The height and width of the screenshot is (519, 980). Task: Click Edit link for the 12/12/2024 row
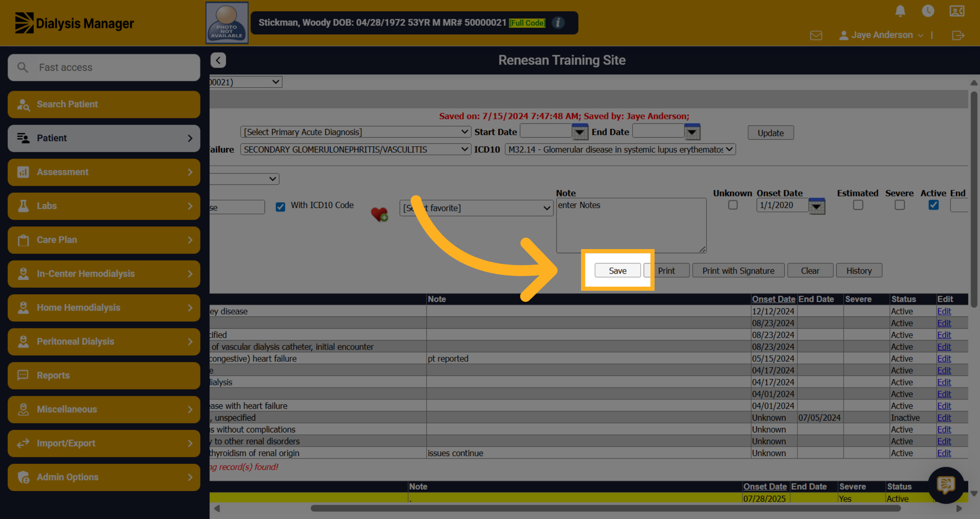[x=944, y=312]
